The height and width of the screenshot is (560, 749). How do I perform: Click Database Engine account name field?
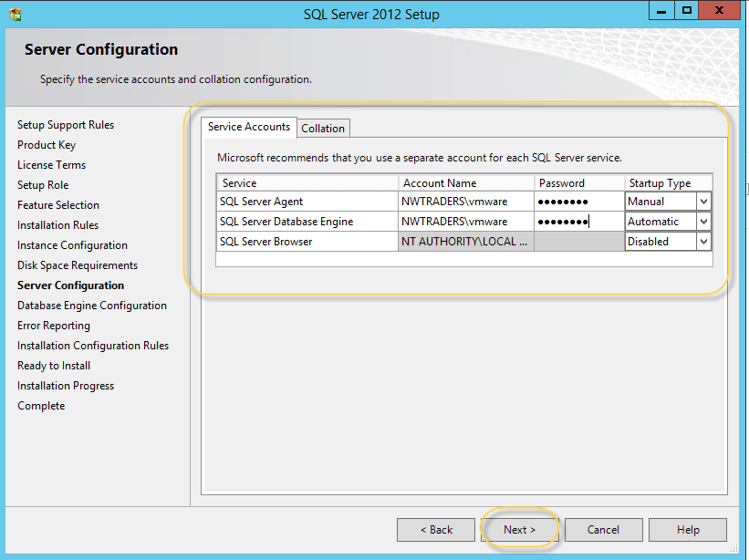pyautogui.click(x=465, y=222)
